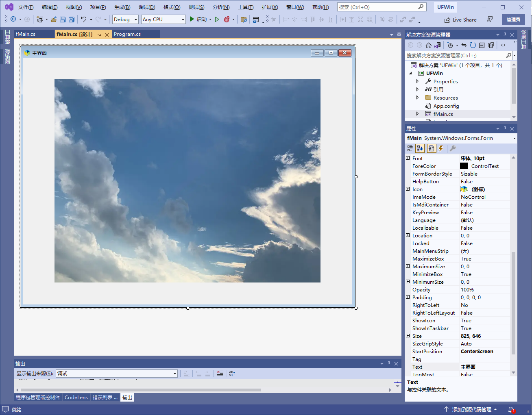Viewport: 532px width, 415px height.
Task: Open the 文件(F) menu
Action: click(26, 7)
